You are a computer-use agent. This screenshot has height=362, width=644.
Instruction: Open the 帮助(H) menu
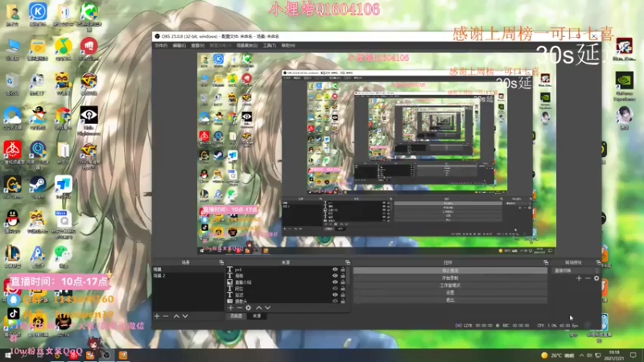pos(288,46)
